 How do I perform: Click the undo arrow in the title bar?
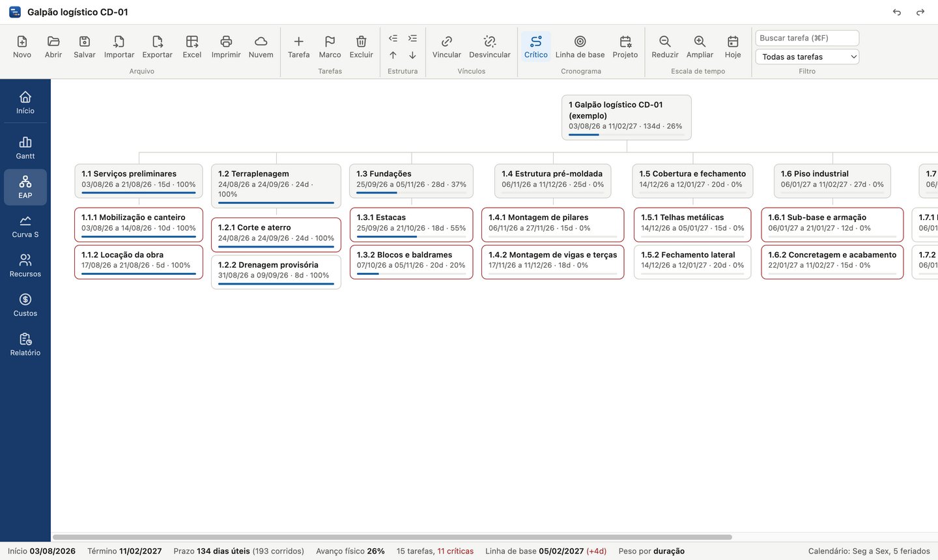click(897, 12)
